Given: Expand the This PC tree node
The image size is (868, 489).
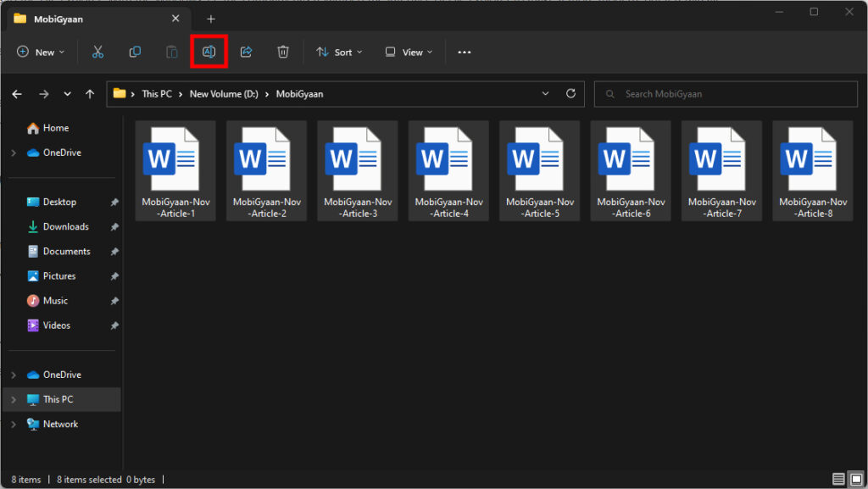Looking at the screenshot, I should point(14,399).
